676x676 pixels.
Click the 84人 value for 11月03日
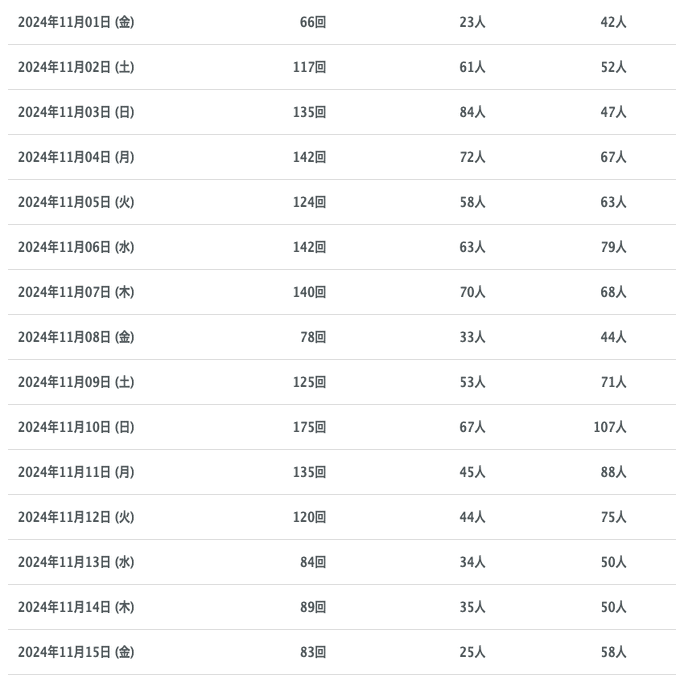coord(472,112)
